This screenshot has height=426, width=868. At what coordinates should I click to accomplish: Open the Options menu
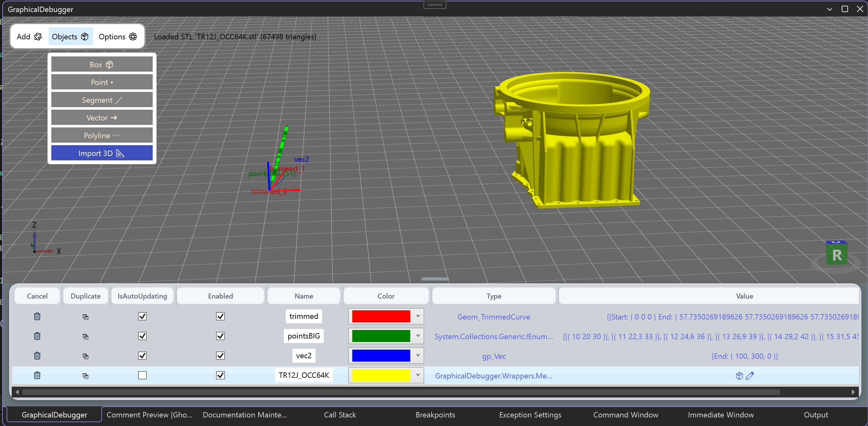click(118, 36)
